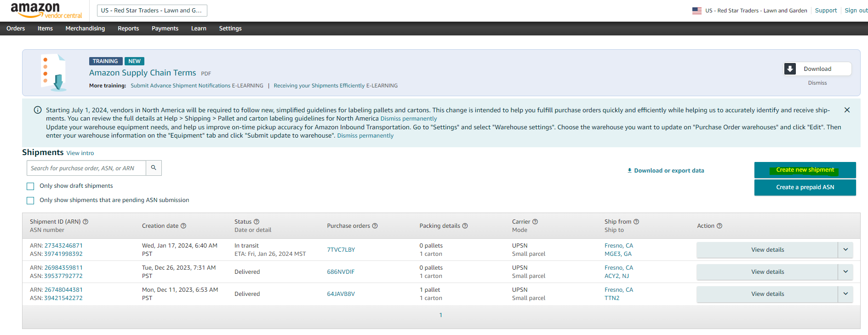Open the Items menu

coord(45,29)
